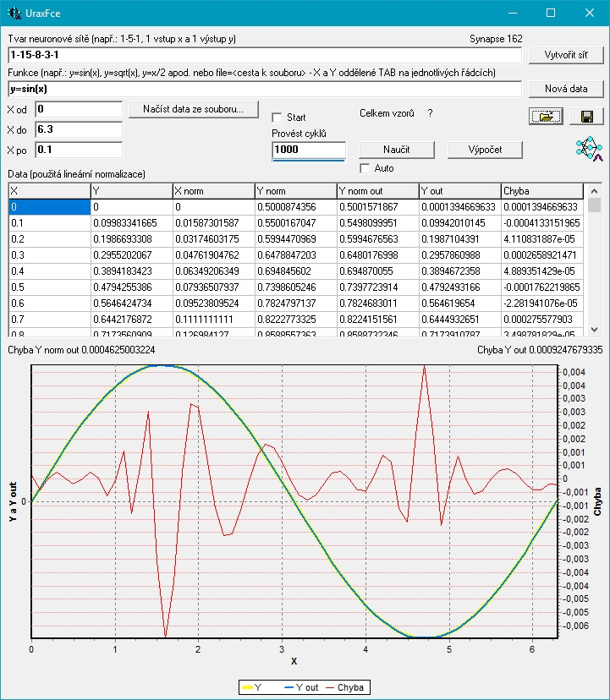The image size is (610, 700).
Task: Click the Y out column header
Action: coord(460,191)
